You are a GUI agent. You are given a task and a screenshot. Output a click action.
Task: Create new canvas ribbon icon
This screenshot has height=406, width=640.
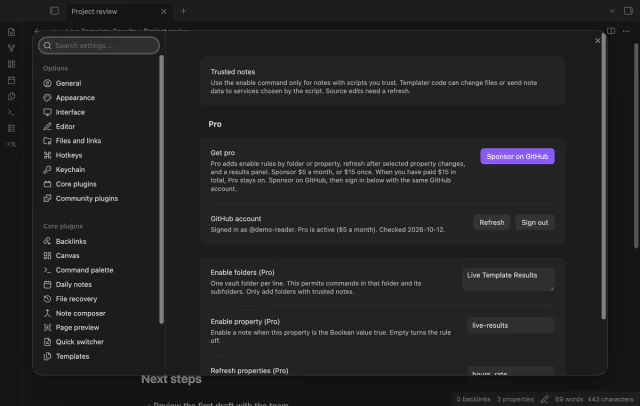(x=11, y=64)
